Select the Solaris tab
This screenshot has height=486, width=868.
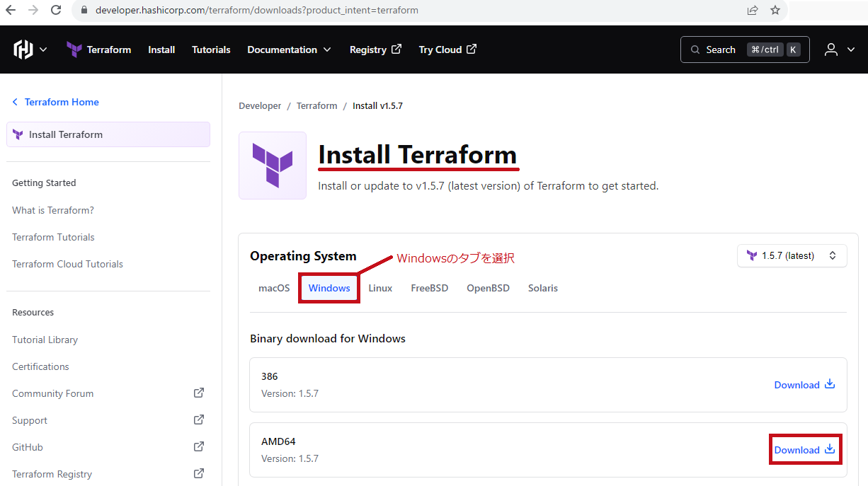543,288
